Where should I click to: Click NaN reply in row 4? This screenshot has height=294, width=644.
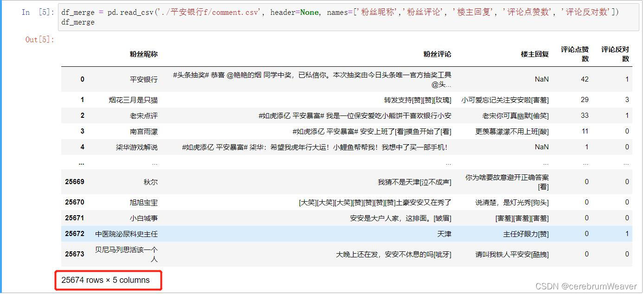(541, 147)
